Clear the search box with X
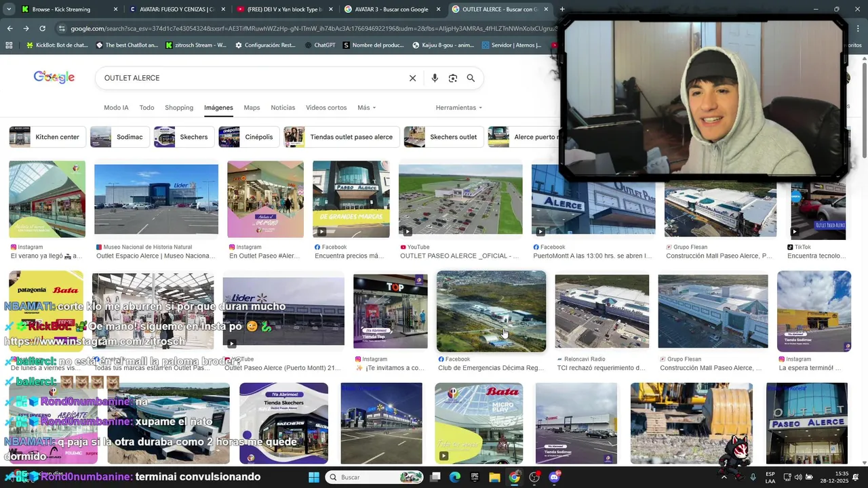 click(412, 78)
